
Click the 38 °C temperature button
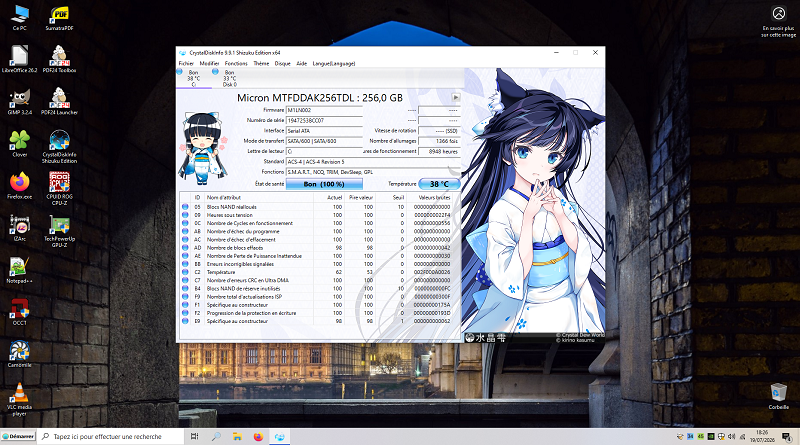click(439, 184)
